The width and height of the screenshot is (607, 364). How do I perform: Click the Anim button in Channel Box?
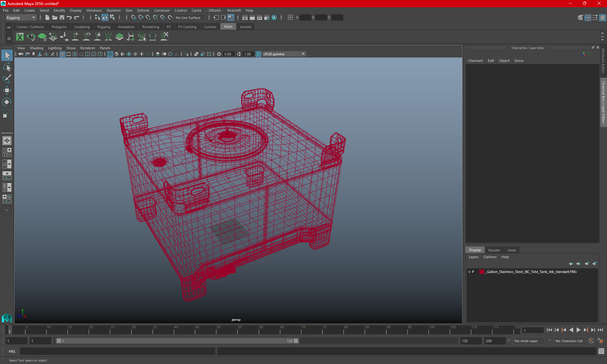pos(512,250)
